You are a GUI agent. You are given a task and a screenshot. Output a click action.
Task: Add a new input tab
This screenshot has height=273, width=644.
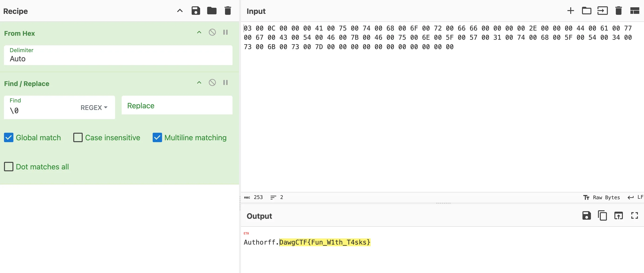pos(570,11)
